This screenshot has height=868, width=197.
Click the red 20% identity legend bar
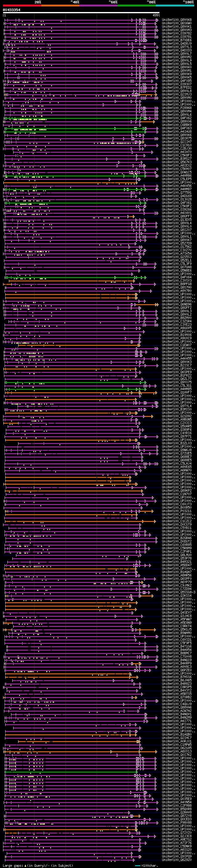(x=22, y=6)
